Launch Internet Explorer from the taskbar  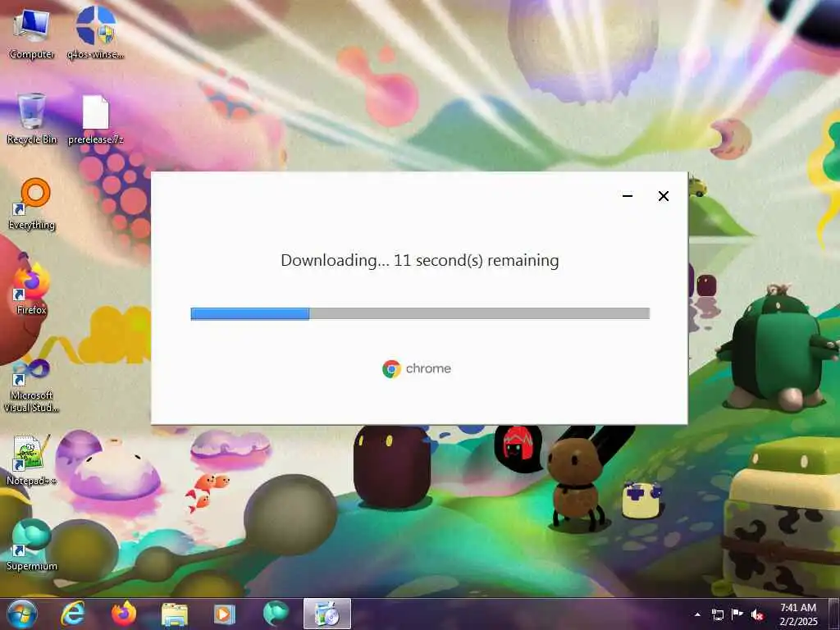[72, 614]
